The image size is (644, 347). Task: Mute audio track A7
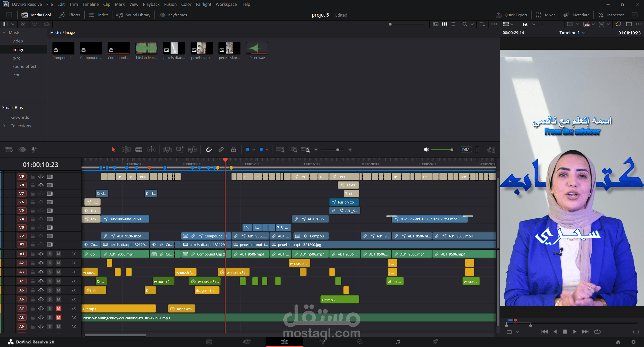coord(59,308)
